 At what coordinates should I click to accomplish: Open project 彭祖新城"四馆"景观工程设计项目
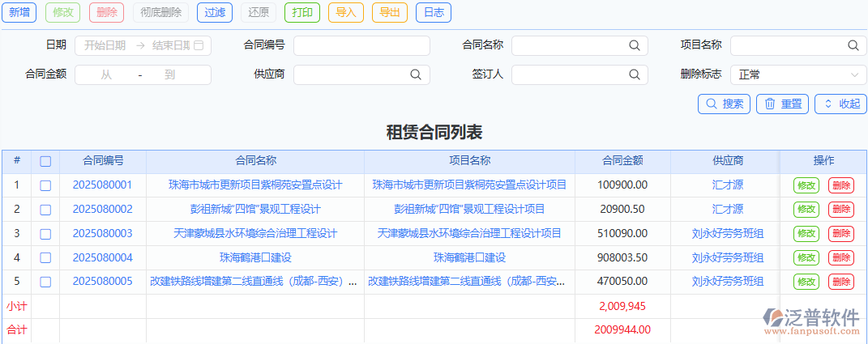(x=469, y=210)
